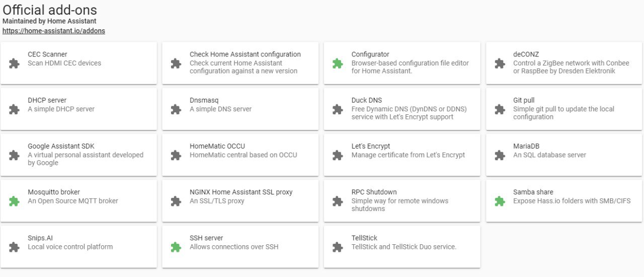Click the deCONZ add-on puzzle icon

point(500,63)
